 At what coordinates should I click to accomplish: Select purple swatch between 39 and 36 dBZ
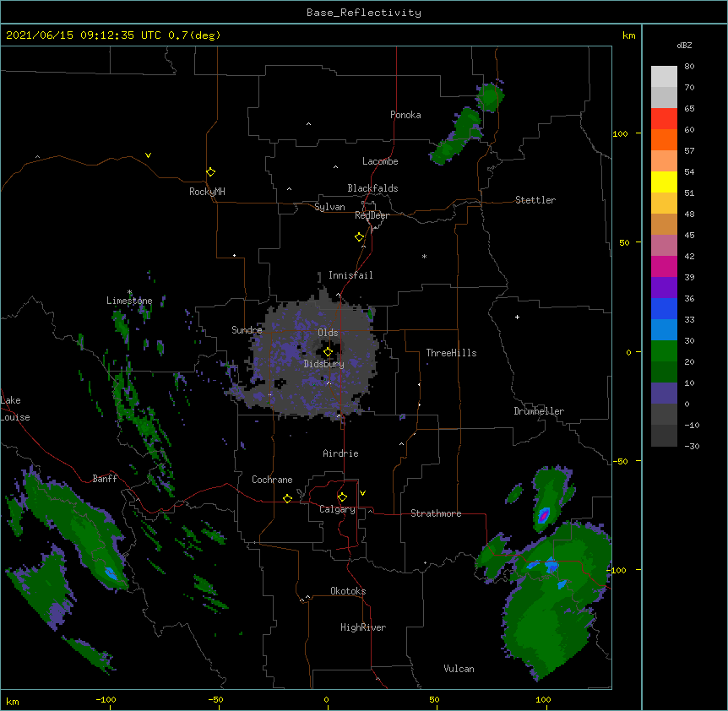tap(664, 288)
